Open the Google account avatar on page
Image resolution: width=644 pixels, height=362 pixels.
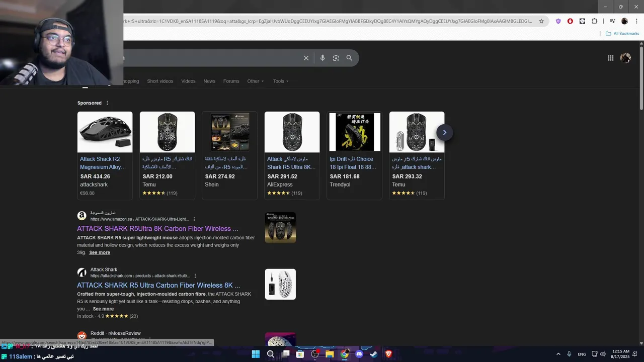(x=625, y=58)
